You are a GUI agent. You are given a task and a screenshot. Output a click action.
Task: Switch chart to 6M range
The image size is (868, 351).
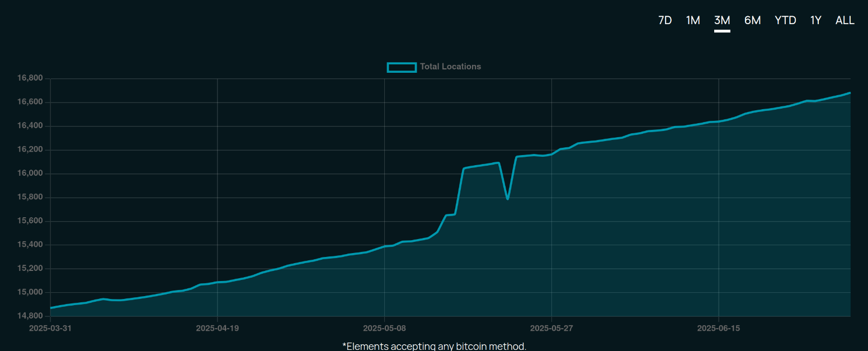click(752, 20)
